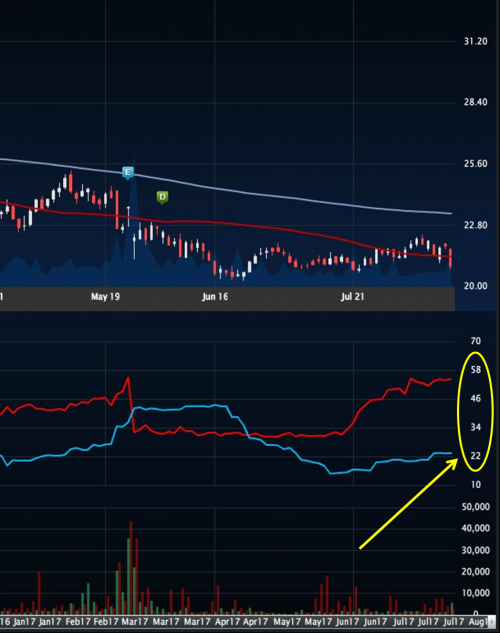Image resolution: width=500 pixels, height=633 pixels.
Task: Click the Aug label on bottom timeline
Action: 478,622
